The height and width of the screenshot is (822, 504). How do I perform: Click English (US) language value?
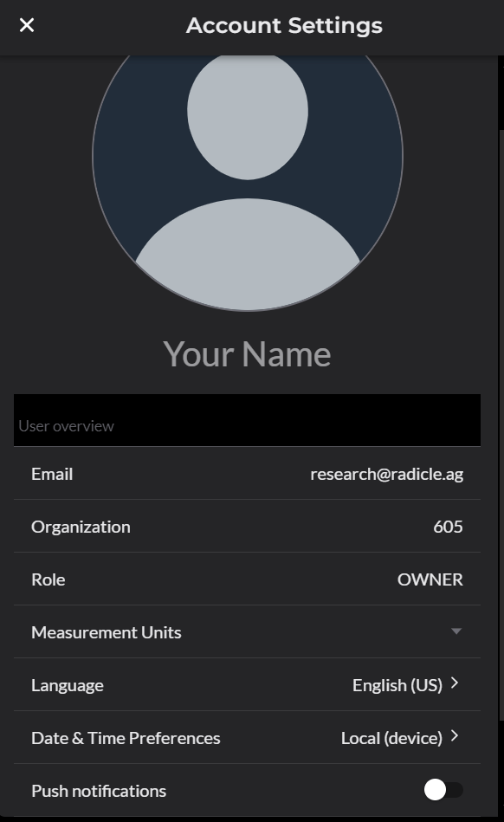point(397,685)
